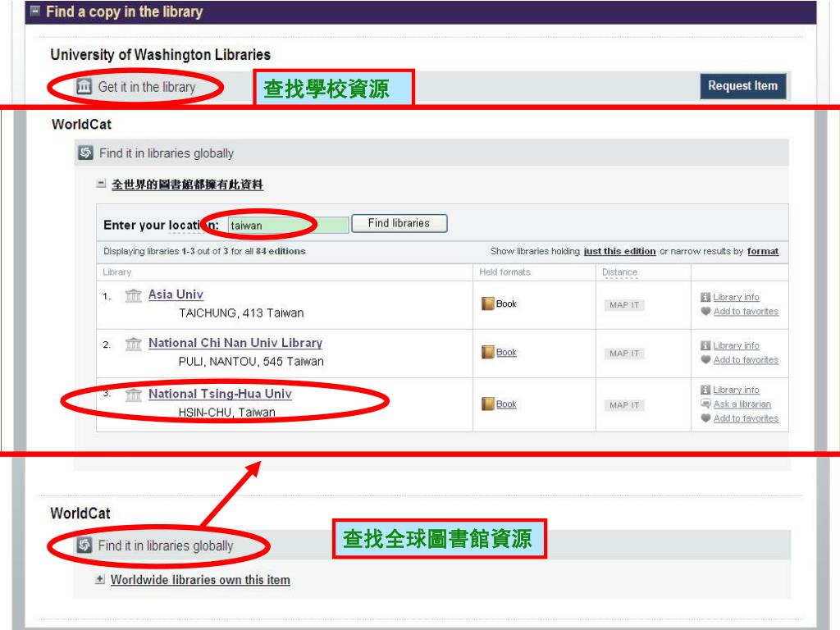This screenshot has height=630, width=840.
Task: Select the TAICHUNG, 413 Taiwan address text
Action: pyautogui.click(x=241, y=313)
